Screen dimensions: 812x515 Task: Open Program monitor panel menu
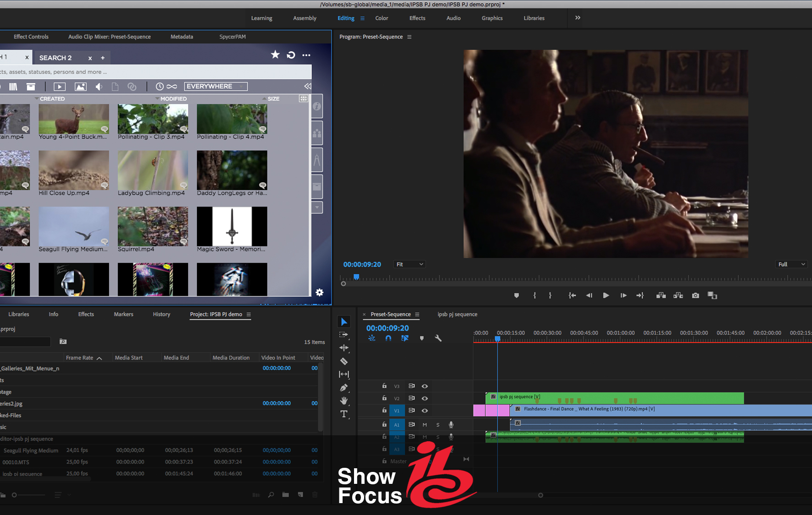409,37
